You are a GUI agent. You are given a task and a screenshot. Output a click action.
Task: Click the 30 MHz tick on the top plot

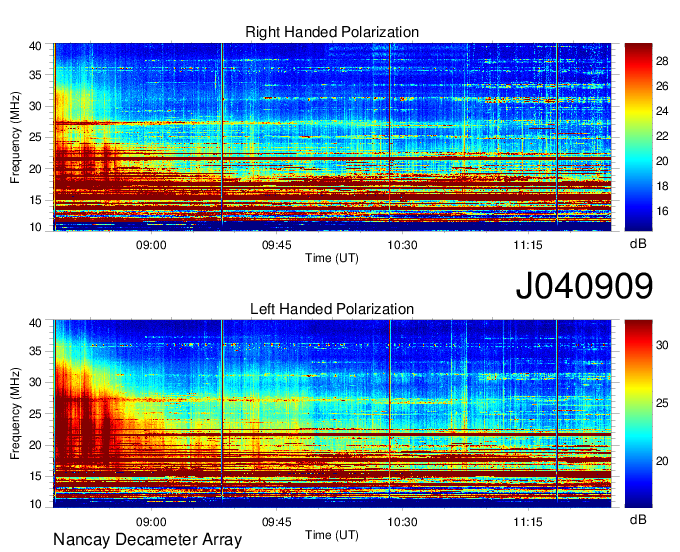click(x=36, y=106)
